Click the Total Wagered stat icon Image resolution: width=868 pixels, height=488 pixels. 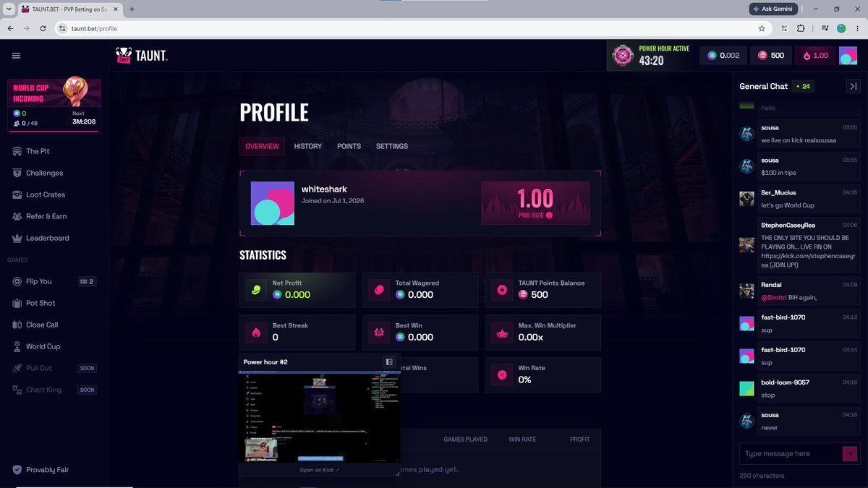tap(379, 289)
